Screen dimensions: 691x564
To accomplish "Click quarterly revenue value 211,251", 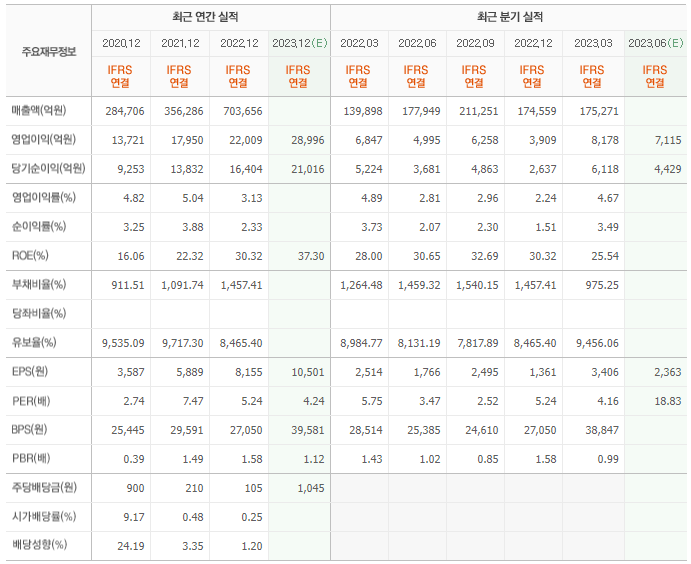I will (479, 111).
